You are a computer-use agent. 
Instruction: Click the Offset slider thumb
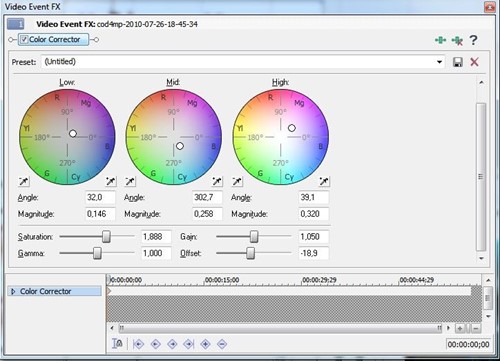tap(251, 253)
